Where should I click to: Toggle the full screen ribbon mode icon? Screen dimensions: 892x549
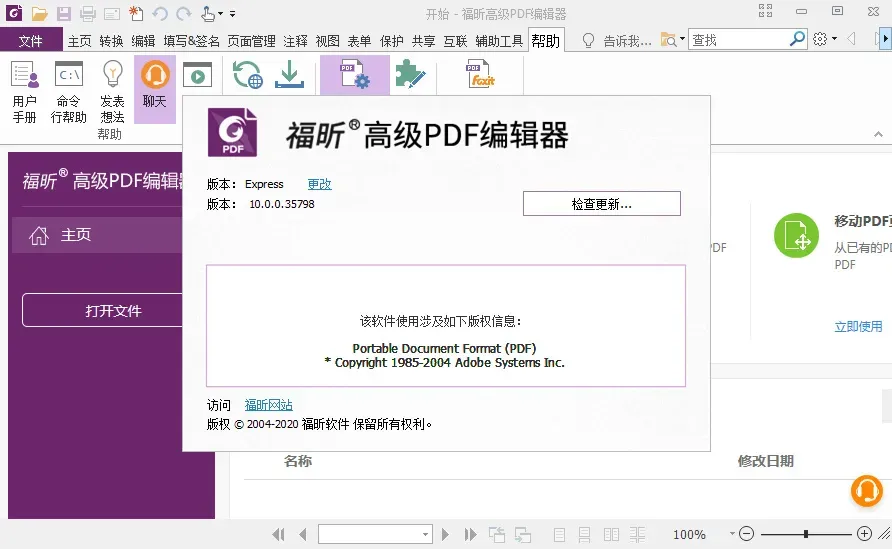click(x=766, y=11)
